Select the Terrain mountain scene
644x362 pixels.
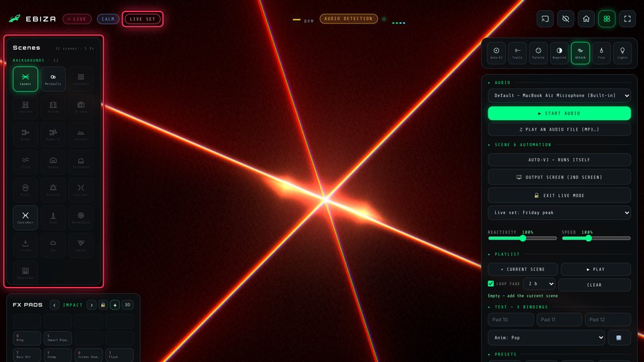coord(81,134)
